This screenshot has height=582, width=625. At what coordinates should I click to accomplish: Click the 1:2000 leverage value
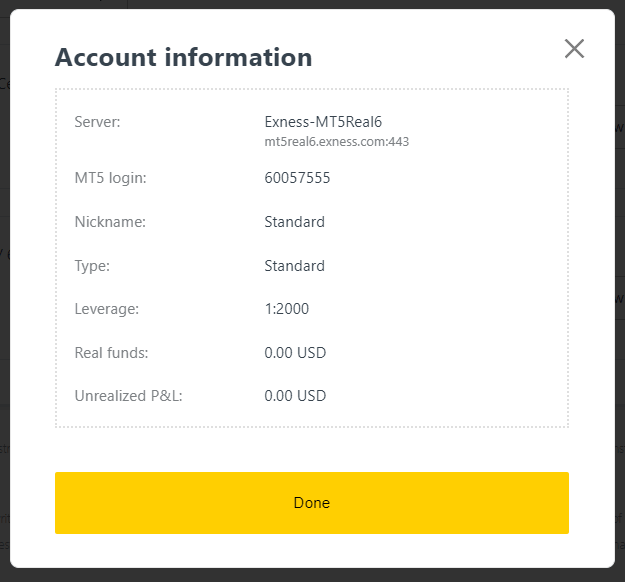[x=286, y=309]
